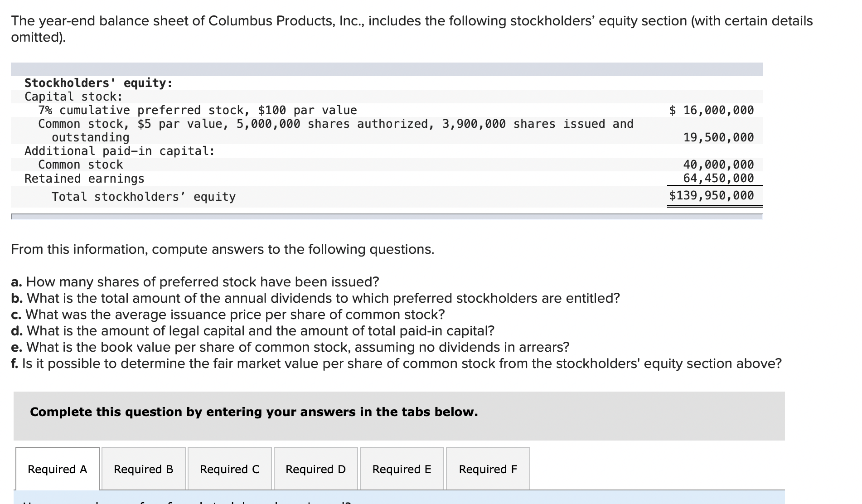The width and height of the screenshot is (862, 504).
Task: Open the Required E tab
Action: [x=402, y=469]
